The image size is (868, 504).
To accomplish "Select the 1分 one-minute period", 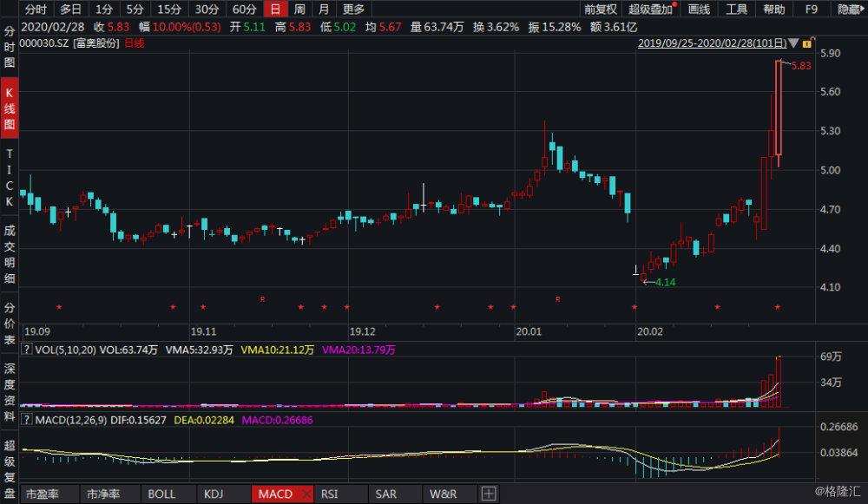I will [103, 9].
